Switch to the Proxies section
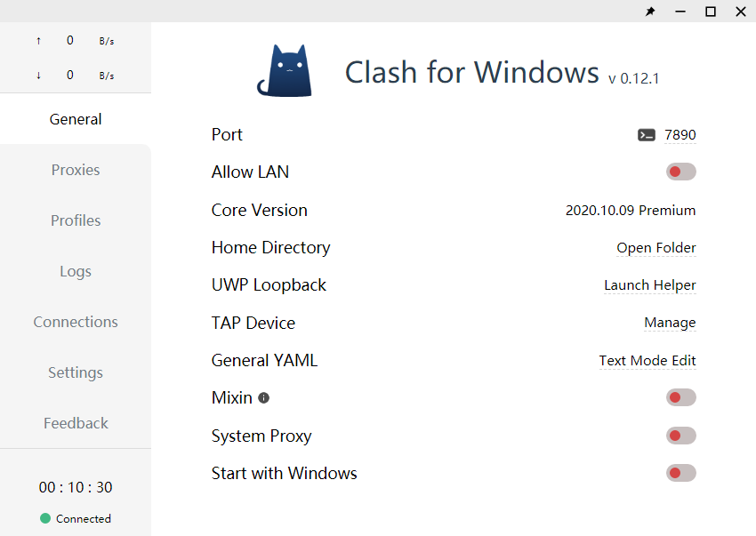The image size is (756, 536). 76,170
